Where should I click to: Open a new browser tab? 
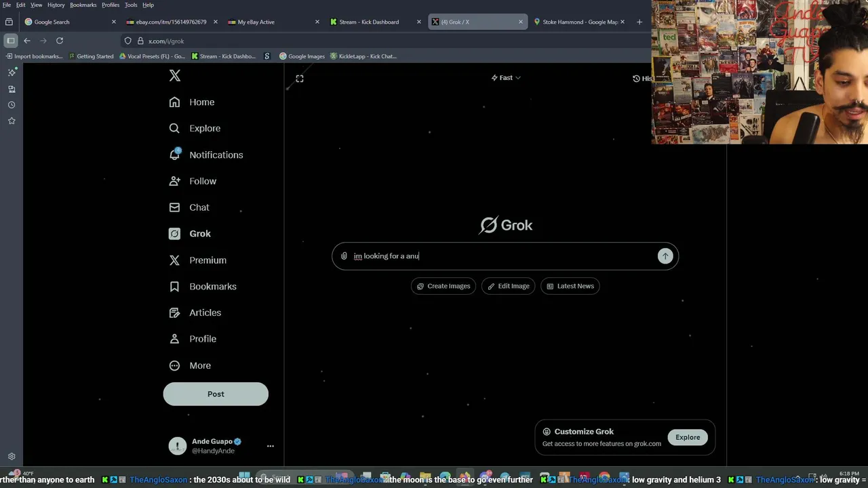(x=639, y=22)
